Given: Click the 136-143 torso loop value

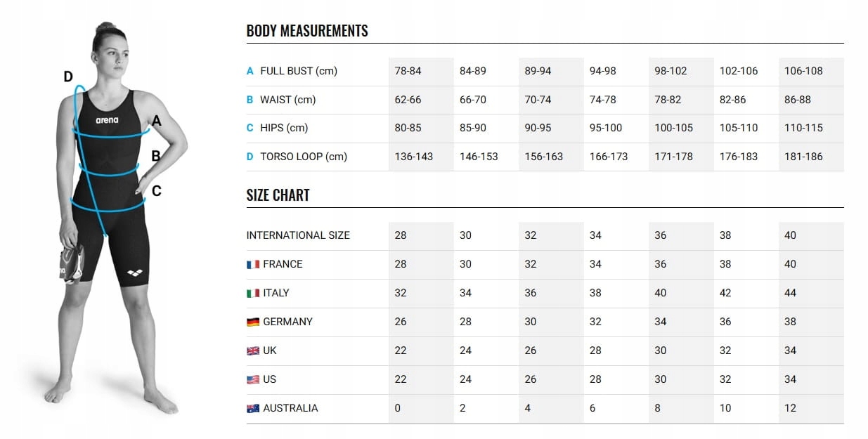Looking at the screenshot, I should 414,157.
